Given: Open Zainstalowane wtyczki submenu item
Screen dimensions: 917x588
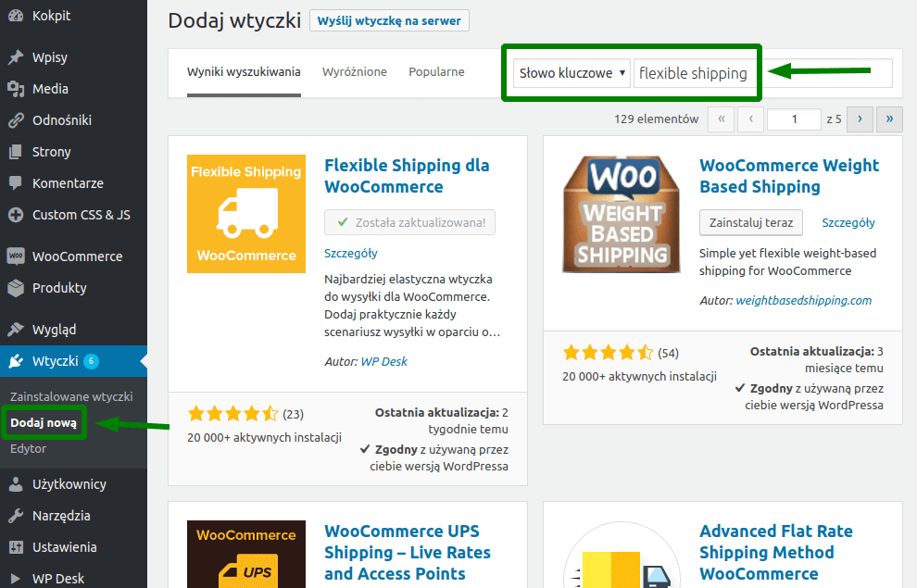Looking at the screenshot, I should 71,396.
